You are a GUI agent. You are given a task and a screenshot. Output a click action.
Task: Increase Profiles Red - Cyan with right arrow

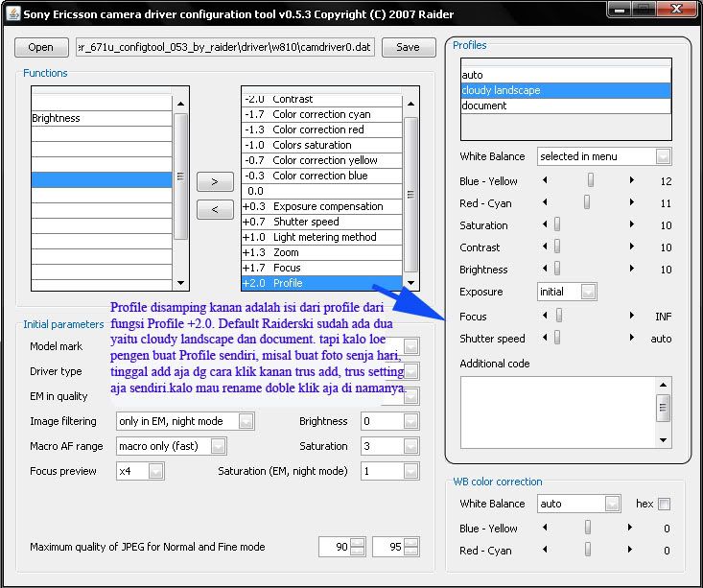point(632,202)
